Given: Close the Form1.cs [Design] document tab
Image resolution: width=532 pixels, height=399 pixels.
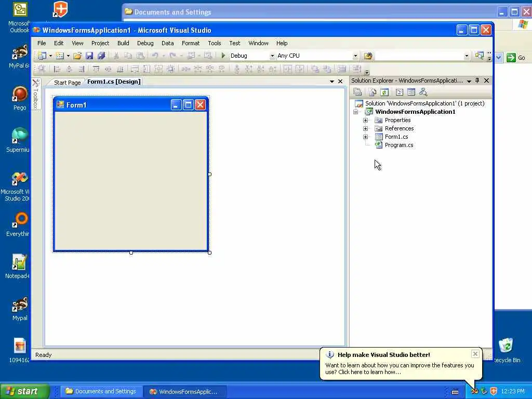Looking at the screenshot, I should tap(340, 82).
